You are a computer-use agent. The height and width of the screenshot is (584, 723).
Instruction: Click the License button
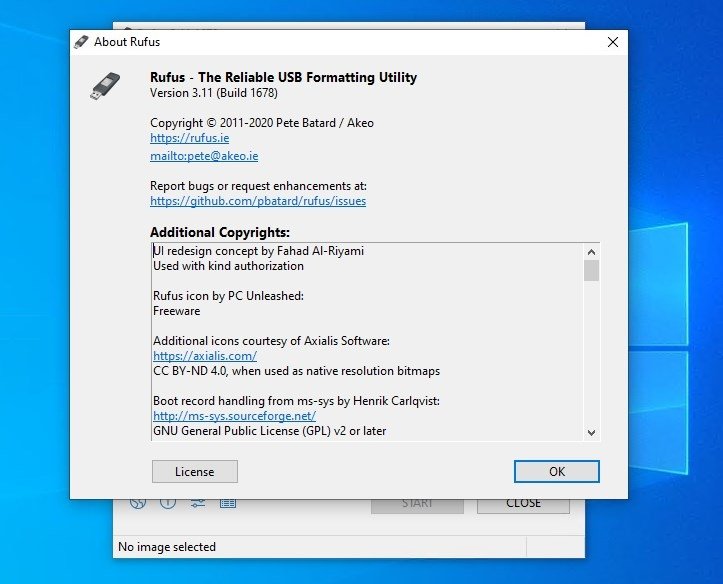tap(195, 472)
